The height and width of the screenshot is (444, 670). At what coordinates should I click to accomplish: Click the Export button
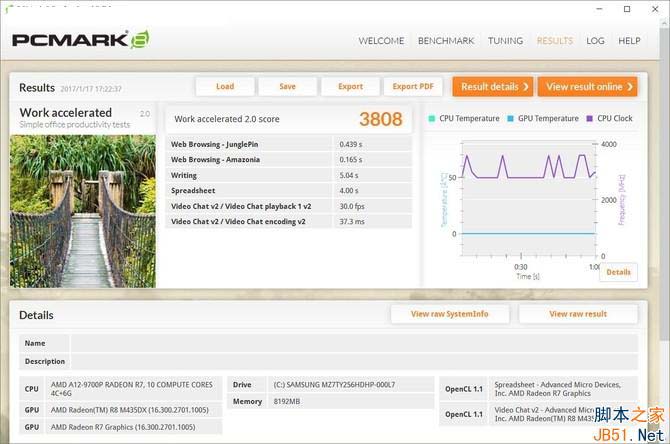coord(350,86)
